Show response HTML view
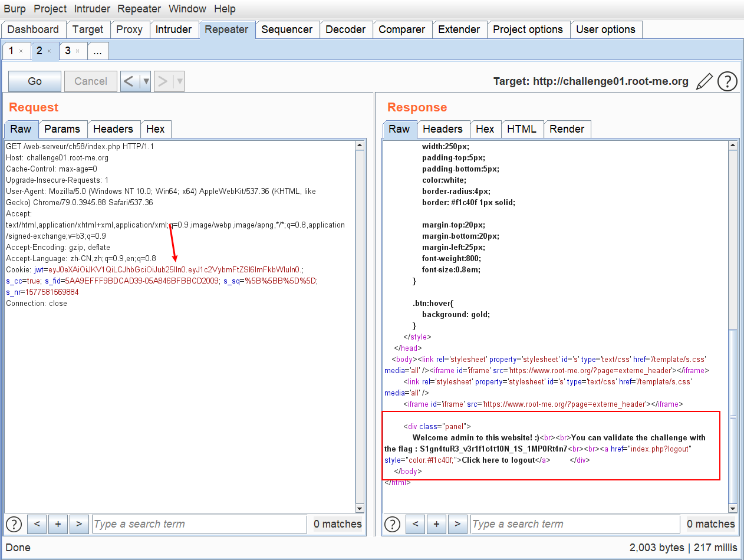 pyautogui.click(x=522, y=129)
